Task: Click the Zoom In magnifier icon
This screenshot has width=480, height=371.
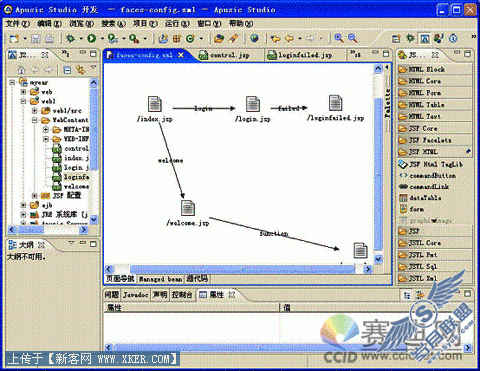Action: click(339, 38)
